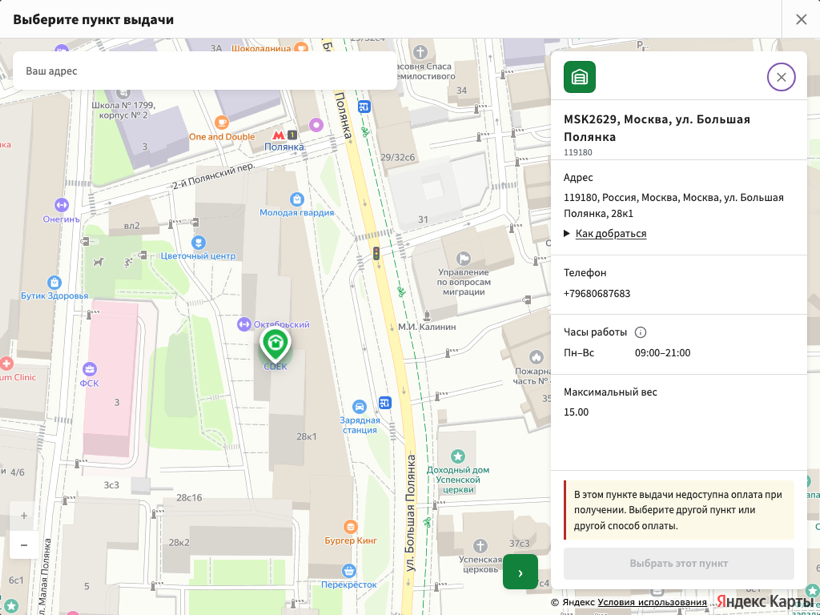820x615 pixels.
Task: Click the Полянка metro station icon
Action: (x=279, y=135)
